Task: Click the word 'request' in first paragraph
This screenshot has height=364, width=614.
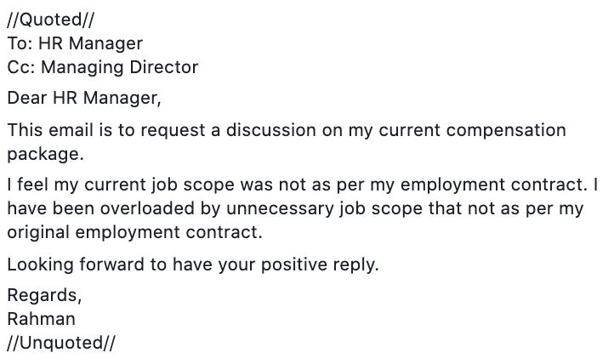Action: 173,131
